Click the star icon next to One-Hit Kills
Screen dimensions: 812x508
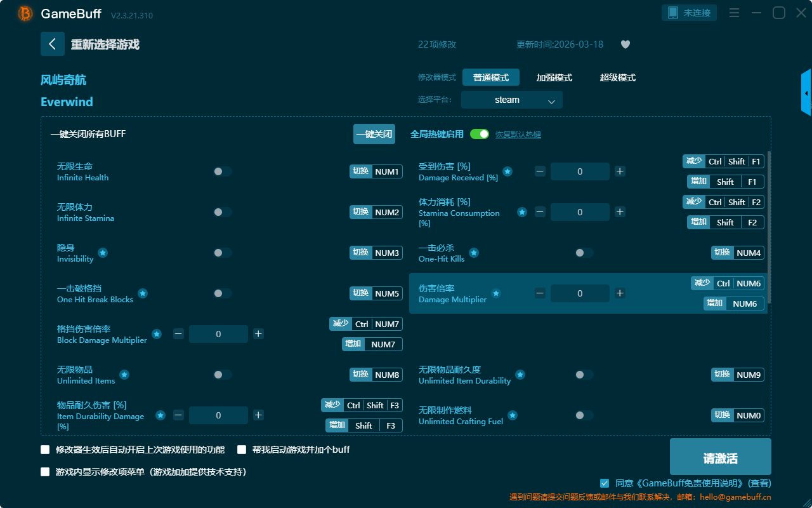[473, 253]
